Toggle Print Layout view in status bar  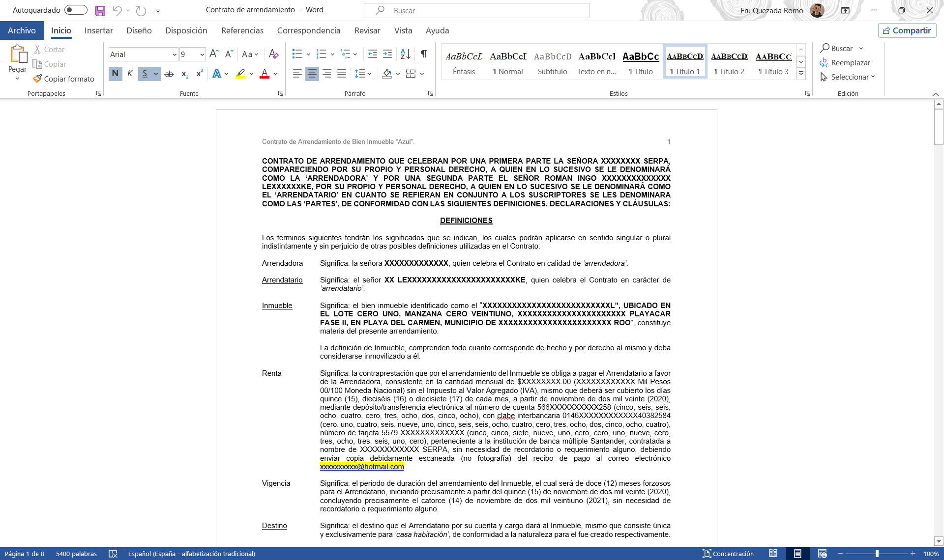pyautogui.click(x=797, y=554)
